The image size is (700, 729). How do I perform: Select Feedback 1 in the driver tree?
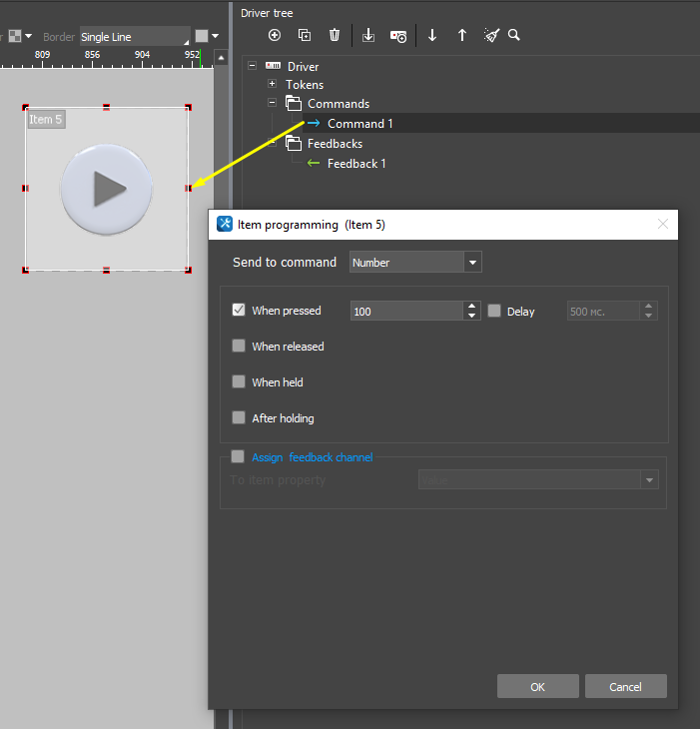(x=356, y=164)
